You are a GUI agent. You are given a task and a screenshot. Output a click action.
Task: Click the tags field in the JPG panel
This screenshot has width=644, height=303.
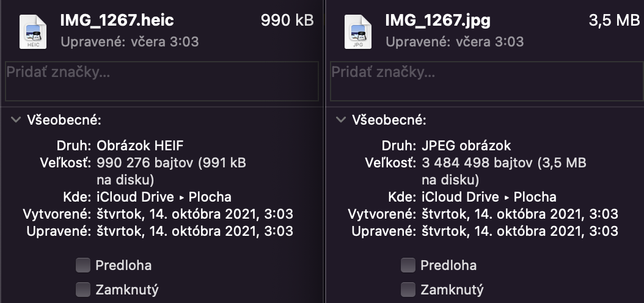(x=486, y=81)
